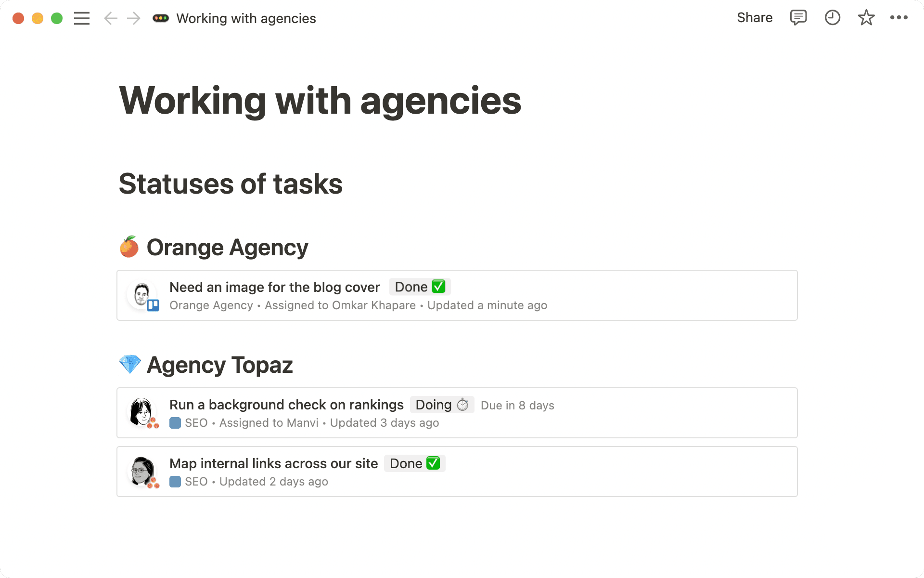
Task: Go back with the left arrow
Action: click(x=111, y=18)
